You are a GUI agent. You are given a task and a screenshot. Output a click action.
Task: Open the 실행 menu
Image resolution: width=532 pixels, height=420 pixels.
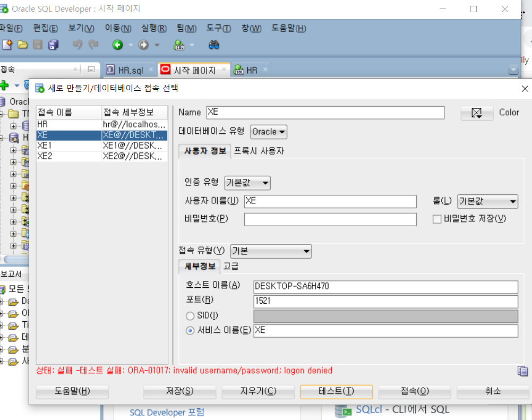[154, 28]
